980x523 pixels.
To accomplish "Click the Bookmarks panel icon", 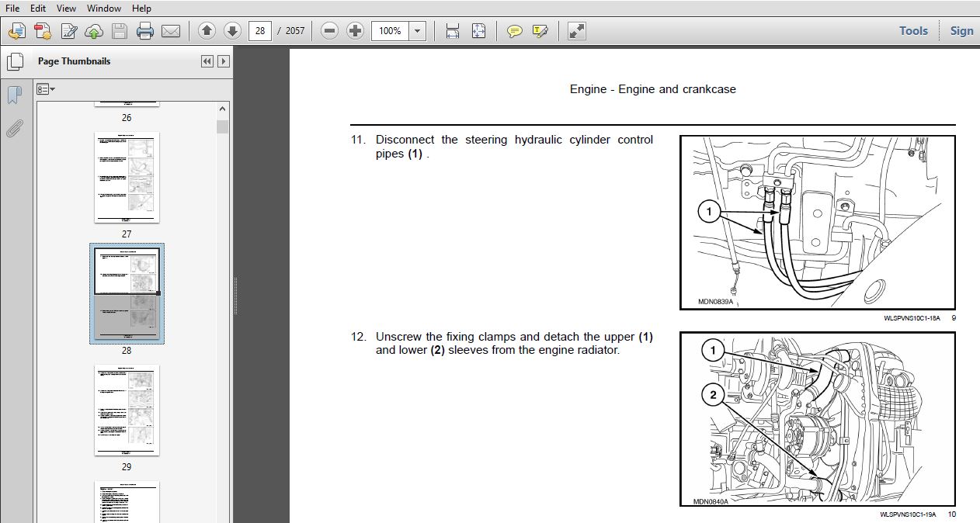I will click(14, 95).
